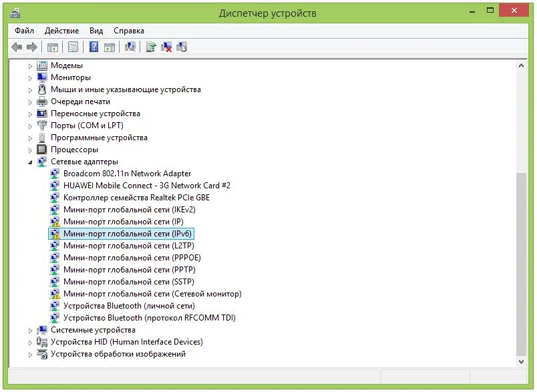The image size is (537, 392).
Task: Click the Uninstall device red-X icon
Action: pyautogui.click(x=166, y=47)
